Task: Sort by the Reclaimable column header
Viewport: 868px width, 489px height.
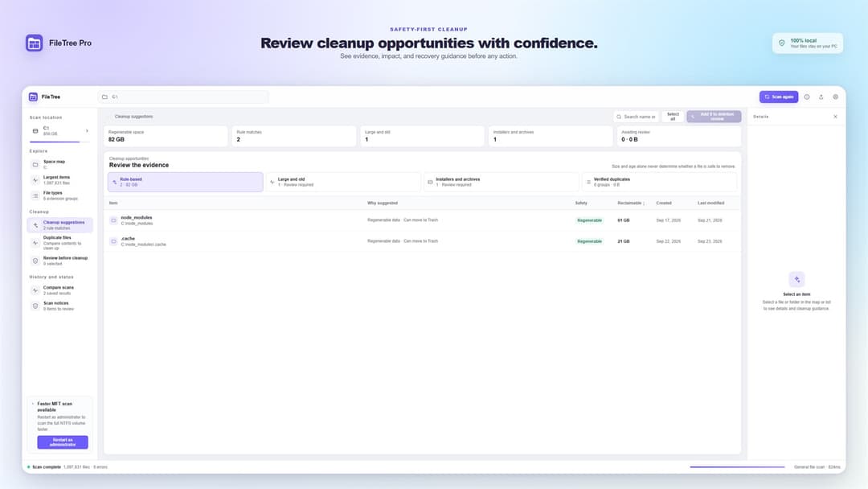Action: pos(631,203)
